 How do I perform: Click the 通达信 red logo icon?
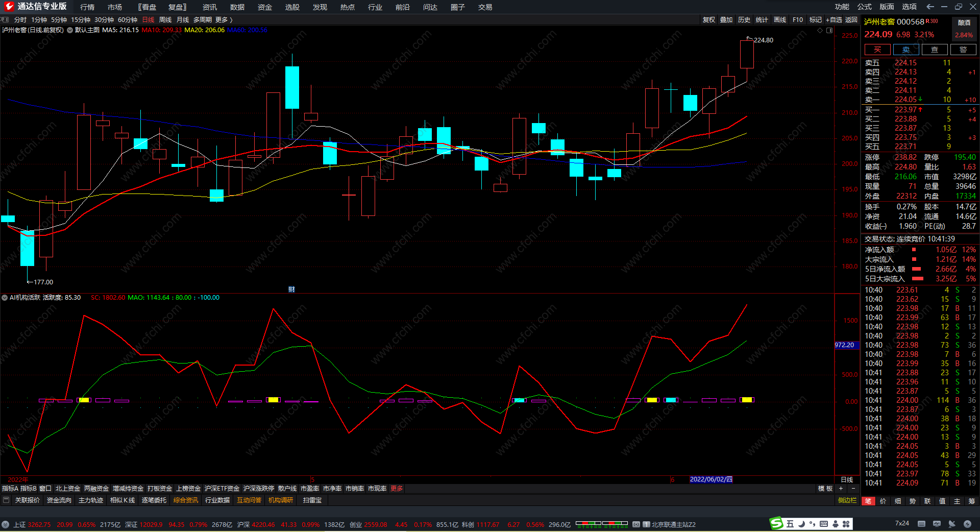(9, 7)
